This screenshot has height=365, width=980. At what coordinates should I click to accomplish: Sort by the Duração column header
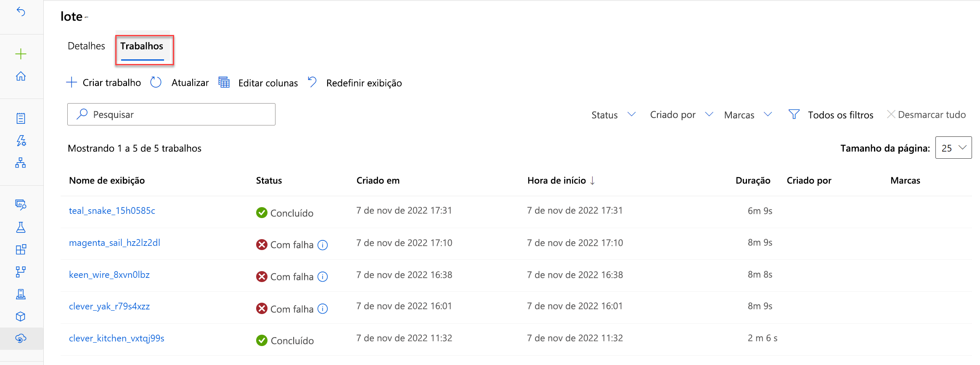pyautogui.click(x=753, y=181)
